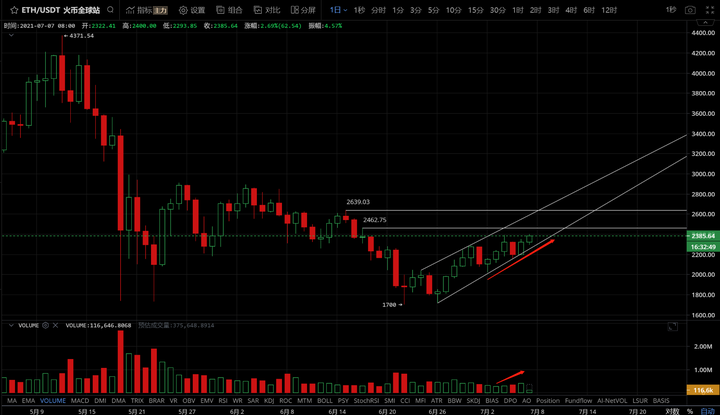720x415 pixels.
Task: Select the 10分 timeframe
Action: click(x=453, y=10)
